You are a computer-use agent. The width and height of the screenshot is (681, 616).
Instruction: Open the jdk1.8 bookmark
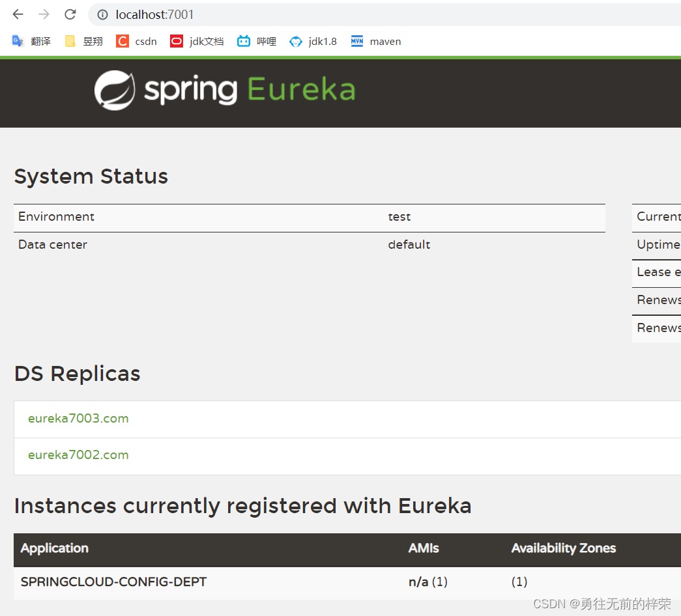tap(313, 41)
